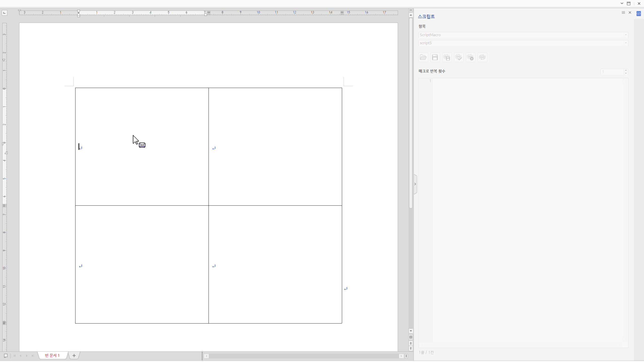
Task: Click the top-right table cell
Action: click(x=275, y=147)
